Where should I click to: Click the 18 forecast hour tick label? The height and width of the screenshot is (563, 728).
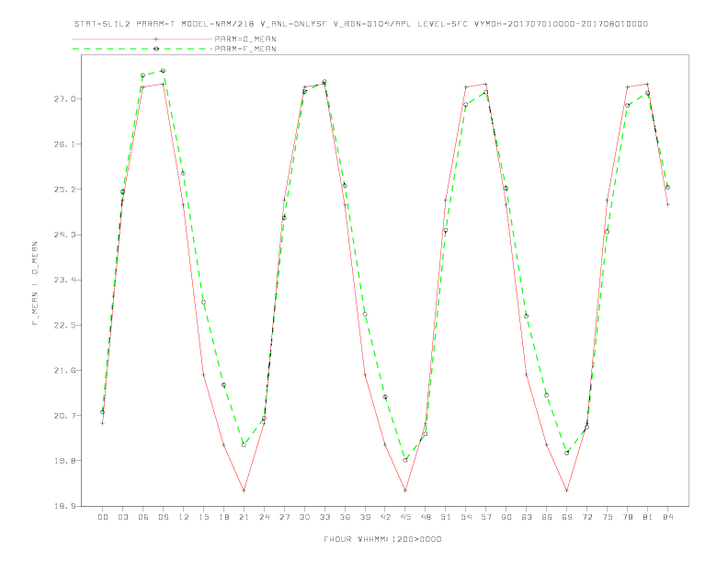point(223,517)
